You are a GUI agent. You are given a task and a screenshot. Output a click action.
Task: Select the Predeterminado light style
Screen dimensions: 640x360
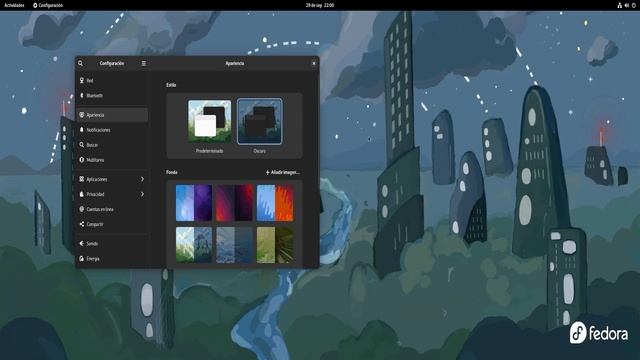209,121
